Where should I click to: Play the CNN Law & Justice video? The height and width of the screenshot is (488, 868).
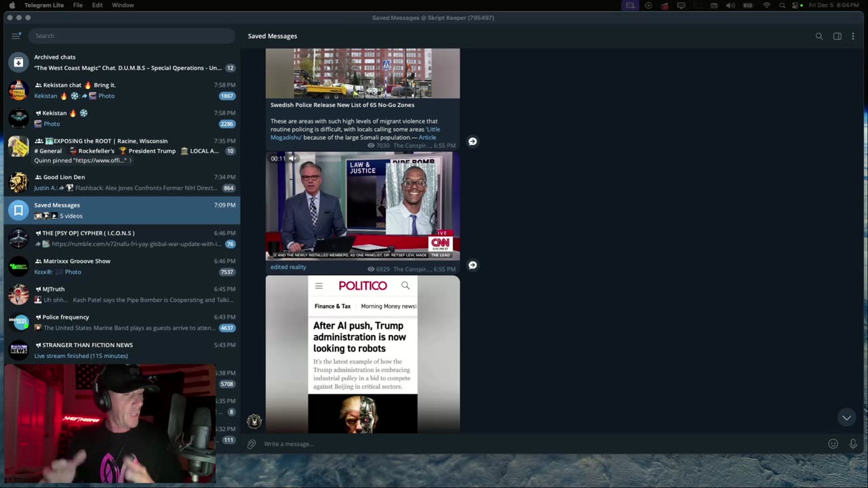click(363, 206)
